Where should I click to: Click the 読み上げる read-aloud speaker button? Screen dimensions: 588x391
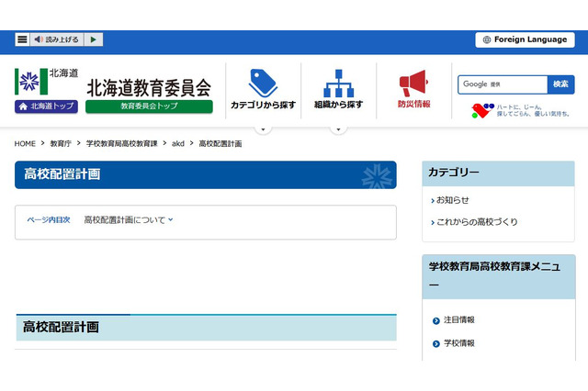[57, 39]
